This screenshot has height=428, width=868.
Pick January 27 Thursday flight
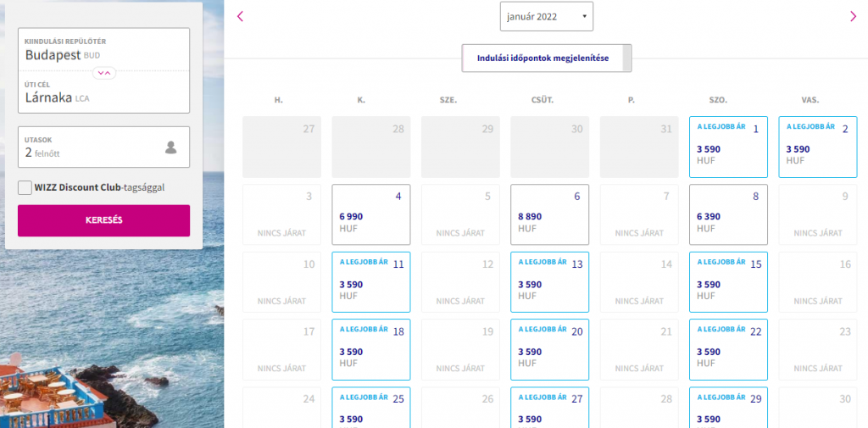549,408
